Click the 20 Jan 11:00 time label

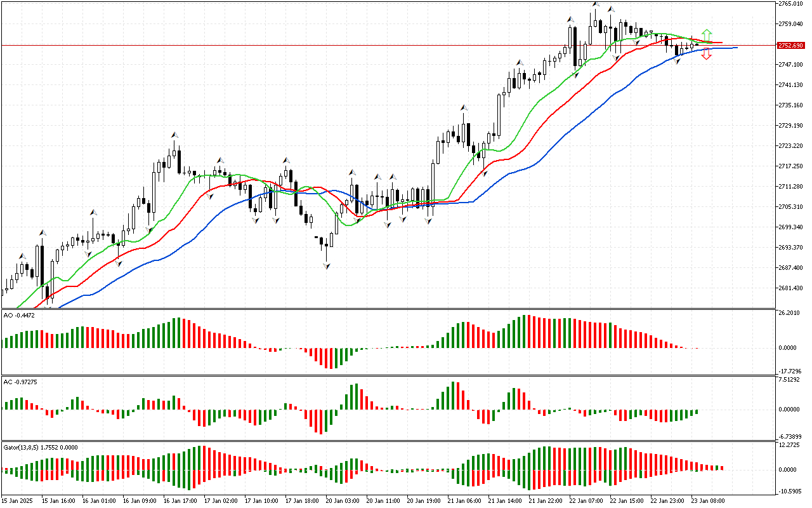(x=383, y=501)
